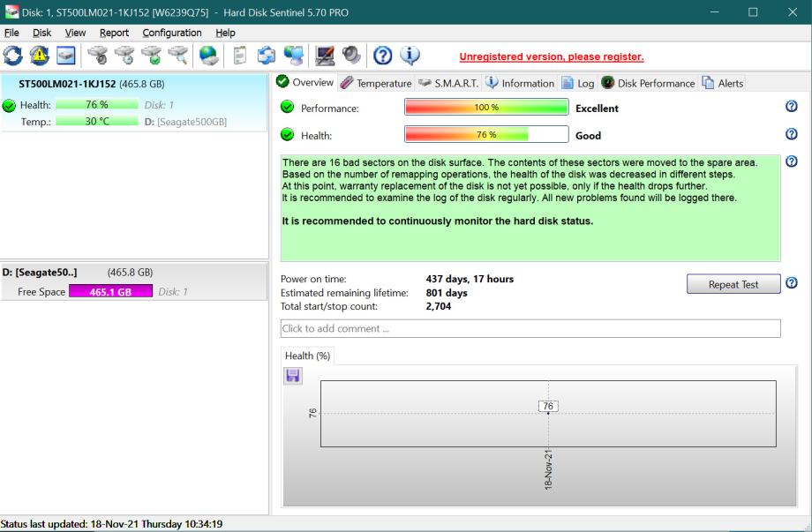This screenshot has height=532, width=812.
Task: Click the disk-with-clock toolbar icon
Action: click(124, 56)
